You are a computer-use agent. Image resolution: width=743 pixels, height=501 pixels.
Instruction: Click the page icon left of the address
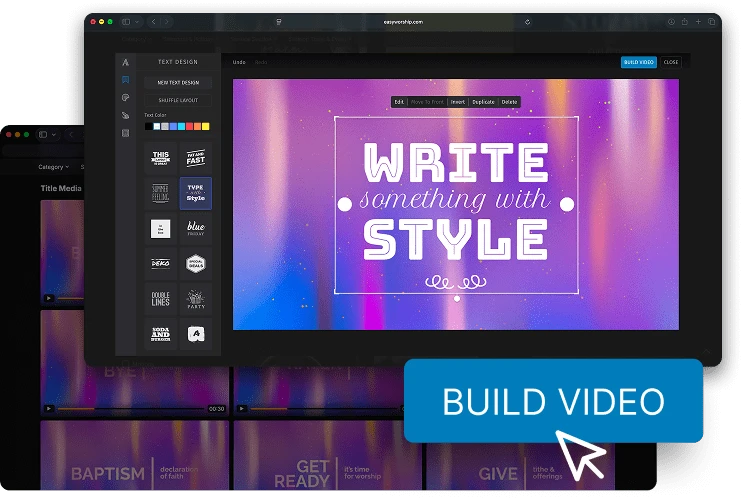coord(279,22)
